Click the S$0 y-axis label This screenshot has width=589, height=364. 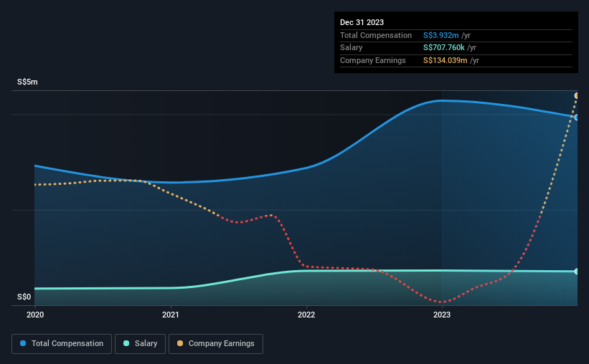(x=24, y=297)
